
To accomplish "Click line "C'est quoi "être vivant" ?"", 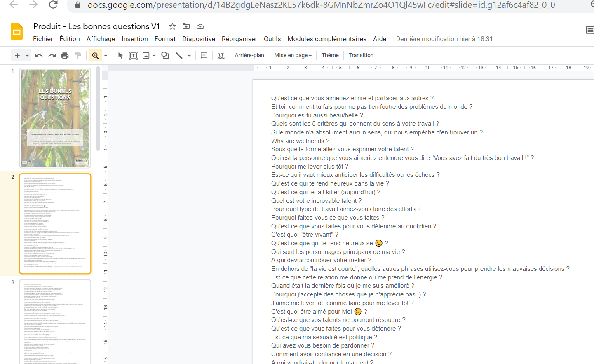I will tap(305, 235).
